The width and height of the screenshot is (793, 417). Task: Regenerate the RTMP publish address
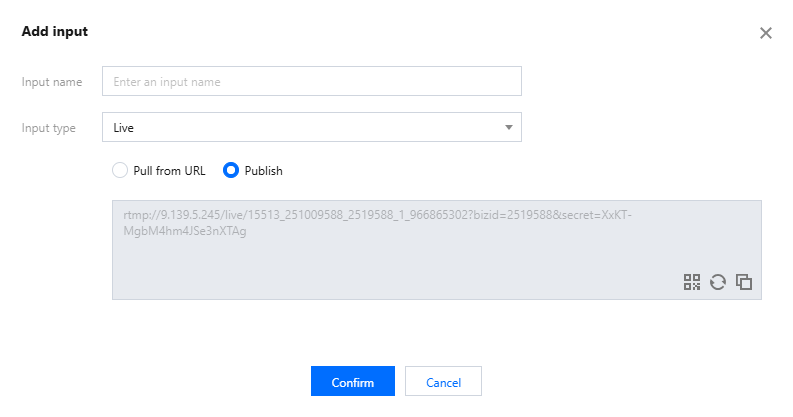pos(717,282)
